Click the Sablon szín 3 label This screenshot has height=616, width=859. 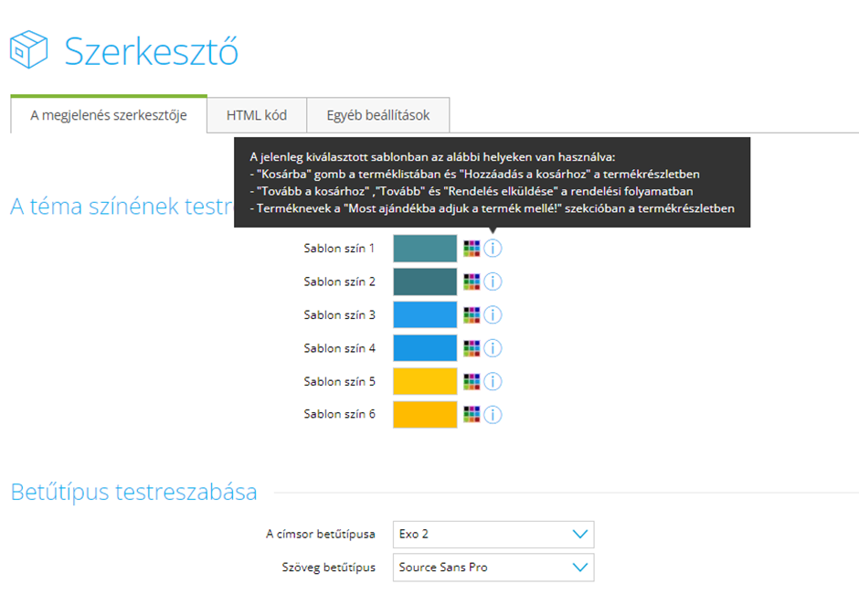340,315
